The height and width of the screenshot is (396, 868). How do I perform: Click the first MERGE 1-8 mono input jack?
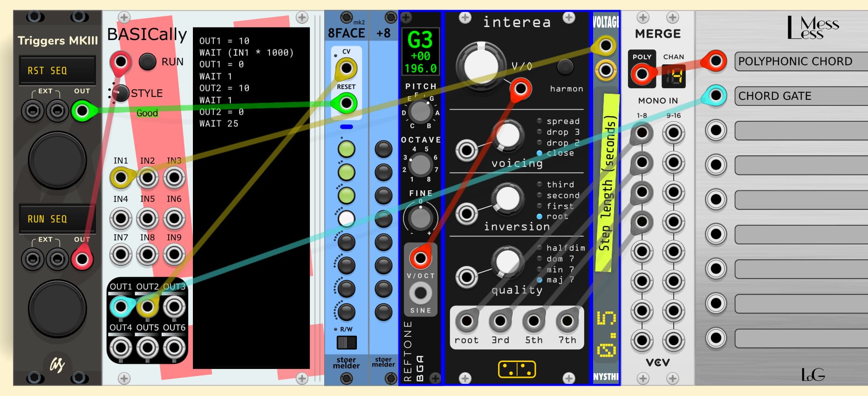[x=642, y=133]
